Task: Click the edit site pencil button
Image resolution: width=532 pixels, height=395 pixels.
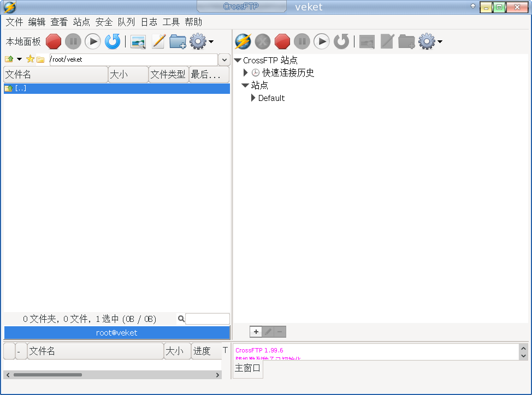Action: [x=268, y=332]
